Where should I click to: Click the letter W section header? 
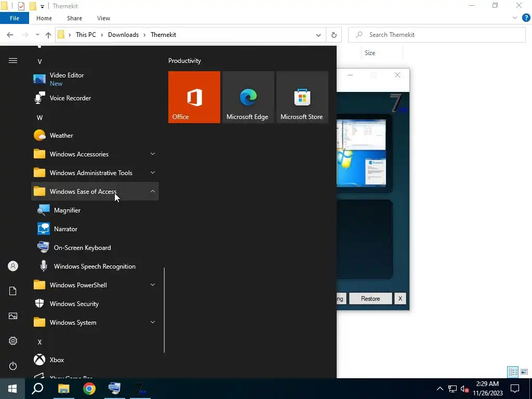[39, 118]
